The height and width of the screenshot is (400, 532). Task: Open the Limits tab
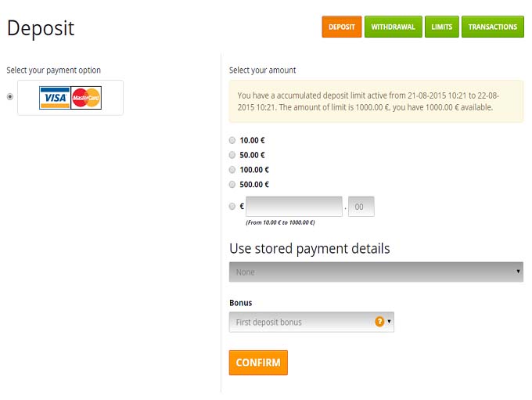[x=442, y=27]
